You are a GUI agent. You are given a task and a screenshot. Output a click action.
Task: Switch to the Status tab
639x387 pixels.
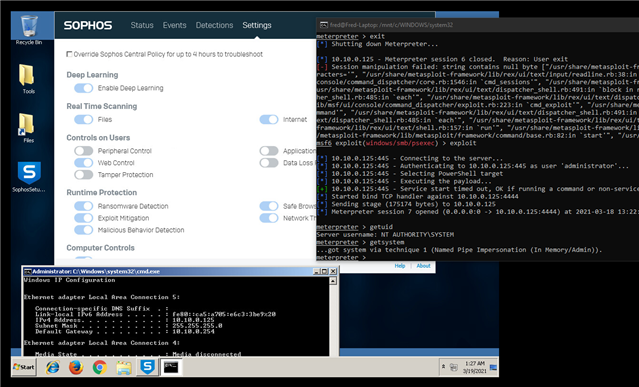pos(142,25)
